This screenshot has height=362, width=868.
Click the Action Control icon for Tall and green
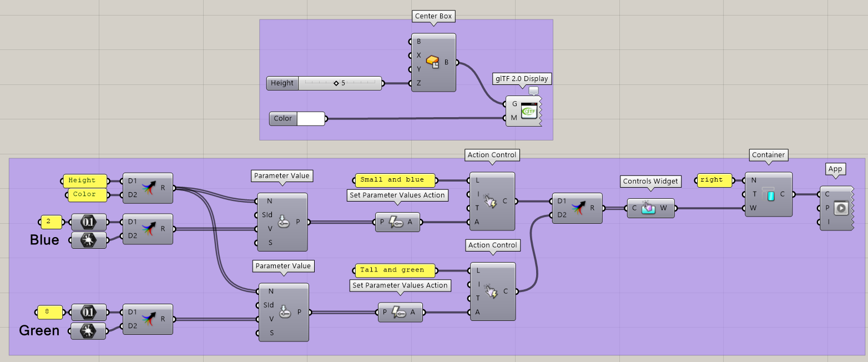point(492,291)
